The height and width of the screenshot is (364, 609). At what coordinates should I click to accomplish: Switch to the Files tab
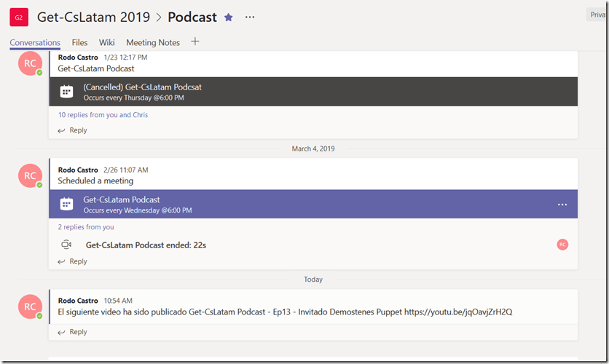(x=79, y=43)
